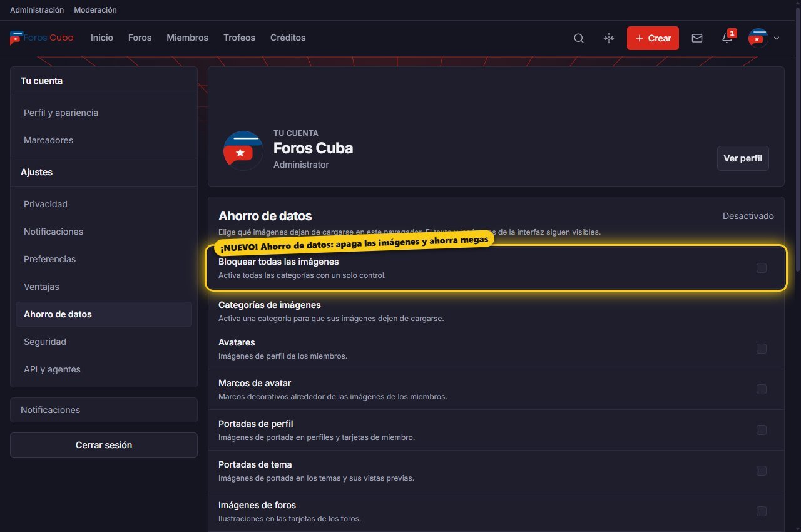Open API y agentes in sidebar
The image size is (801, 532).
coord(104,369)
